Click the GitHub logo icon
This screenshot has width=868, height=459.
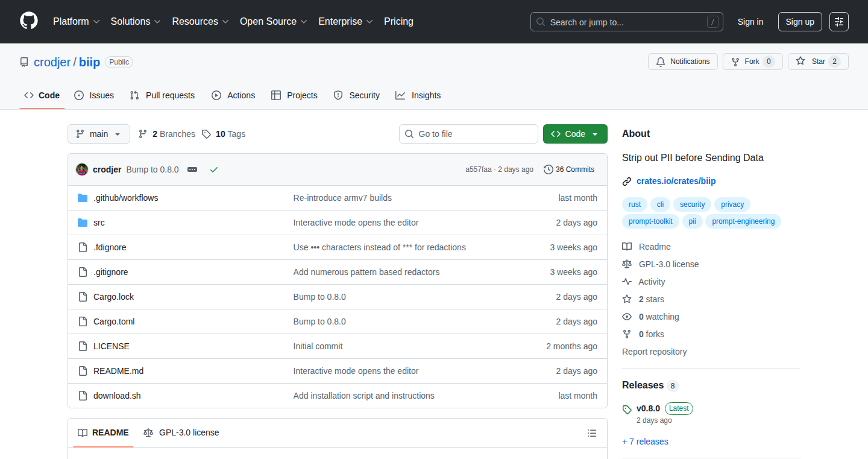29,21
